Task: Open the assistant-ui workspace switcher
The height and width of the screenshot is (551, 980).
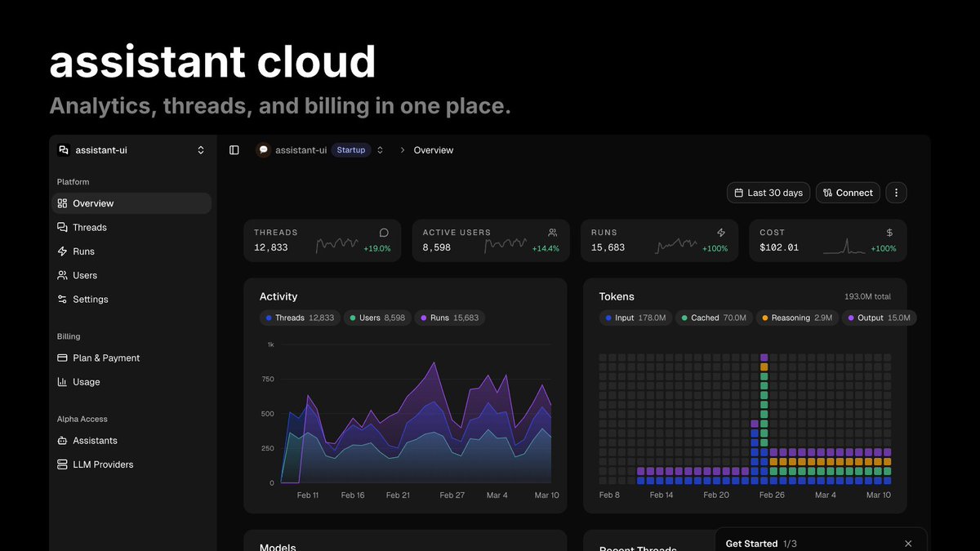Action: (132, 150)
